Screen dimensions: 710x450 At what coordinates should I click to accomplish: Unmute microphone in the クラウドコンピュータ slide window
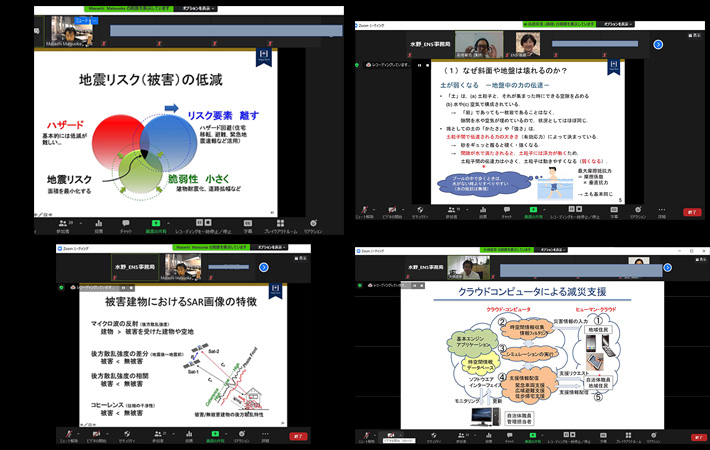[366, 437]
